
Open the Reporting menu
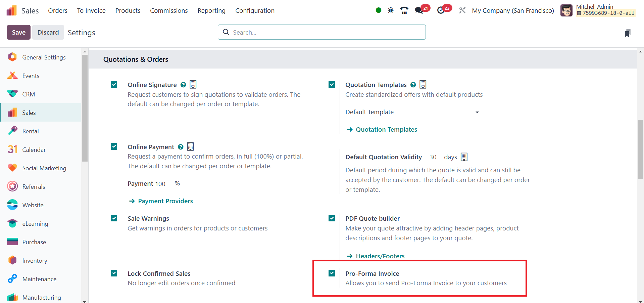point(211,10)
